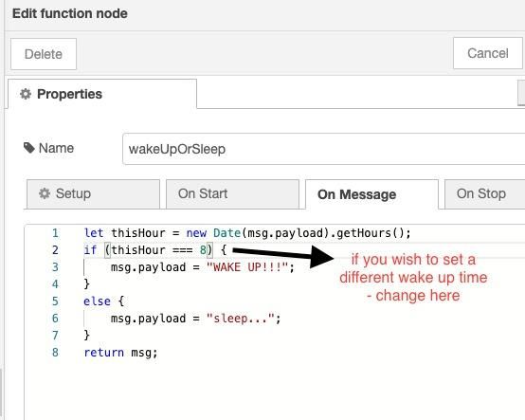The height and width of the screenshot is (420, 525).
Task: Click code line 1 with getHours
Action: coord(247,233)
